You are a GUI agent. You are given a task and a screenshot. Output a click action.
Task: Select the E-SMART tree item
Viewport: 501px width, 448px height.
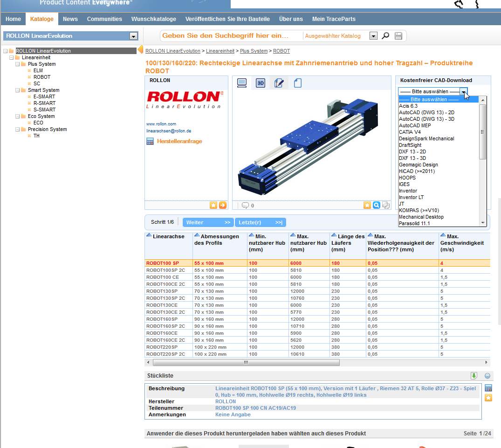pos(44,96)
